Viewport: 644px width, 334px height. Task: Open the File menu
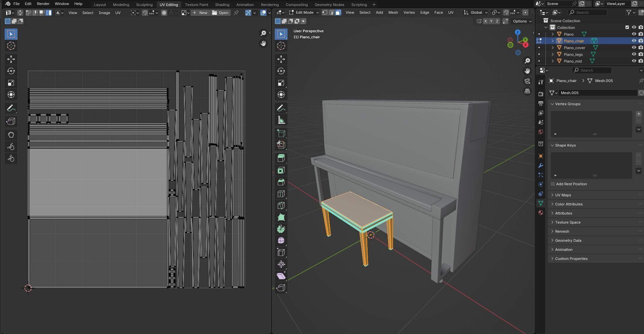click(16, 4)
